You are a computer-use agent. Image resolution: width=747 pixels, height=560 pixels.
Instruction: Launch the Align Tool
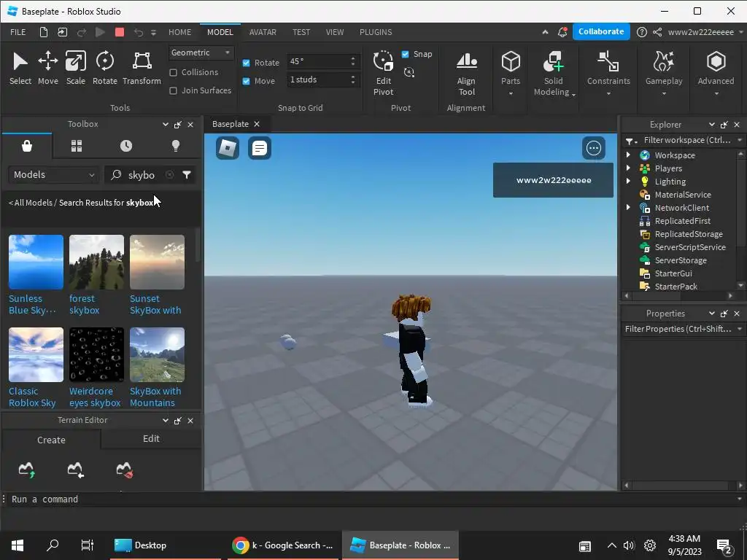tap(466, 73)
